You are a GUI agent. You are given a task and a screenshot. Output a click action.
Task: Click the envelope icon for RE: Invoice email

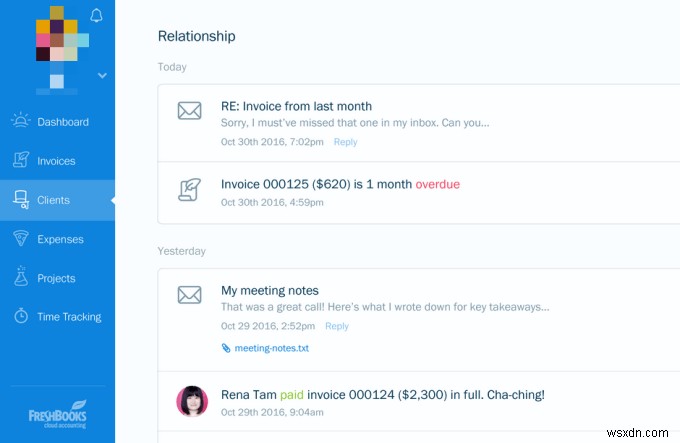(x=190, y=111)
